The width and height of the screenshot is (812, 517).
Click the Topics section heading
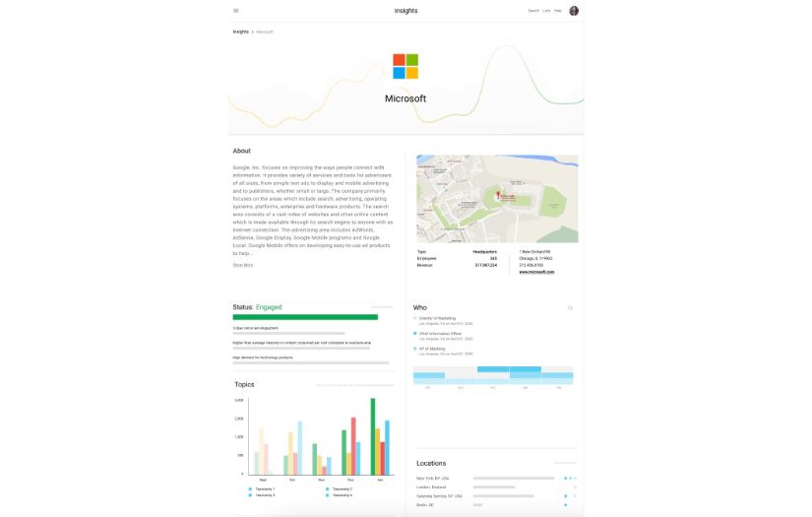click(x=244, y=384)
